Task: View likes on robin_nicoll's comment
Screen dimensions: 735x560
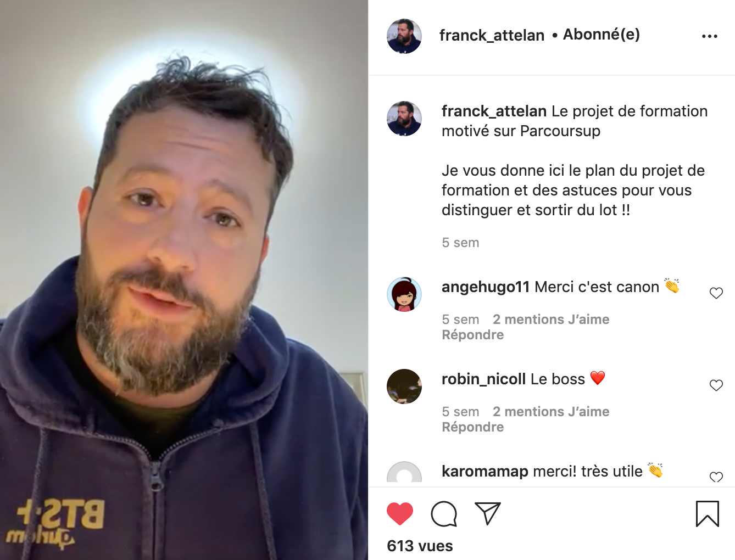Action: pyautogui.click(x=551, y=412)
